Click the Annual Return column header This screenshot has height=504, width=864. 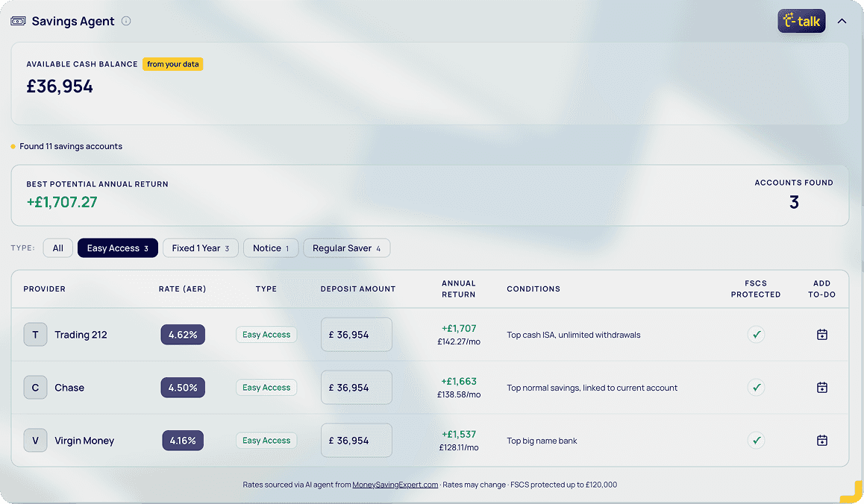pos(458,289)
